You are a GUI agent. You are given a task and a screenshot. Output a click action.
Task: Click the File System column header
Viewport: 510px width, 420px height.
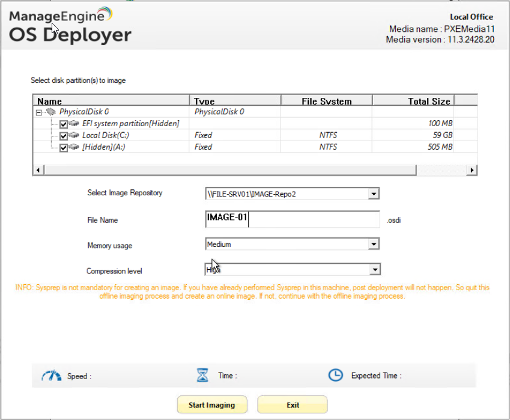(x=326, y=101)
